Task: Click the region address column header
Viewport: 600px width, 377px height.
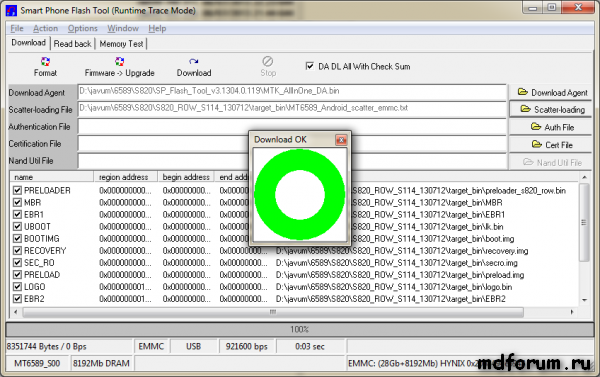Action: click(x=126, y=177)
